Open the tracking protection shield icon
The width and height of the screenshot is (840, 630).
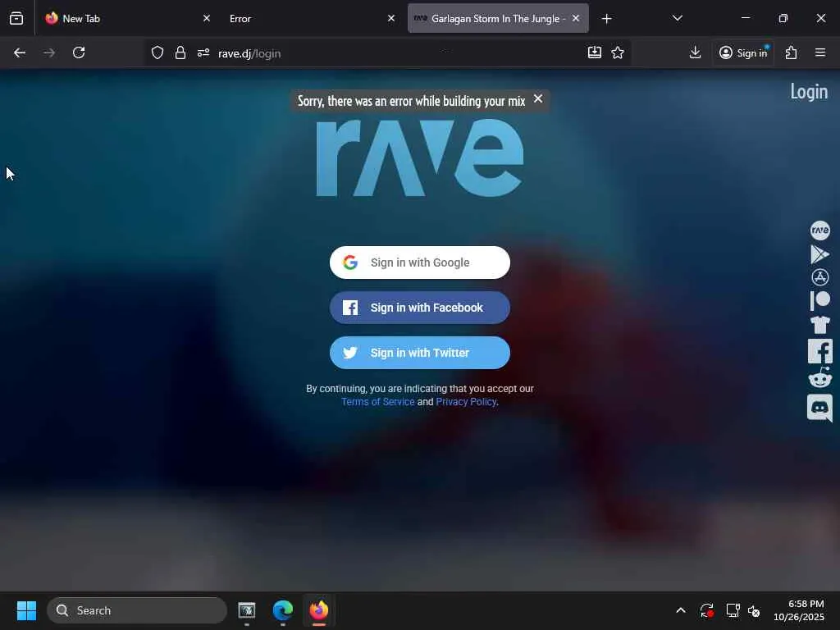pyautogui.click(x=157, y=52)
